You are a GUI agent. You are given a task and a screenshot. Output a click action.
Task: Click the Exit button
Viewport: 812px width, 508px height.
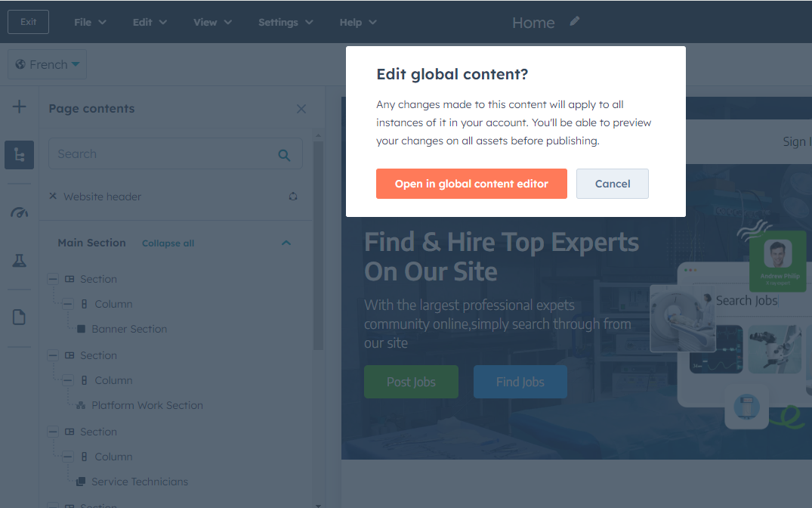[x=28, y=22]
